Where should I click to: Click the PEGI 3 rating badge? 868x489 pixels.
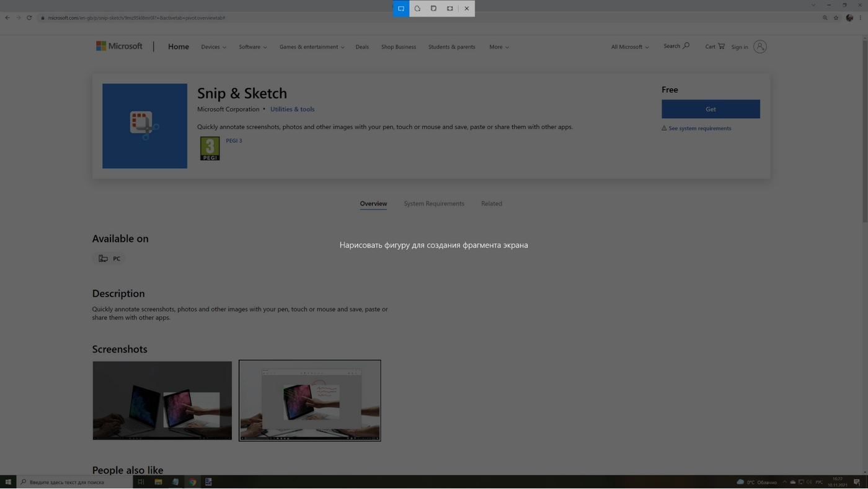point(210,149)
